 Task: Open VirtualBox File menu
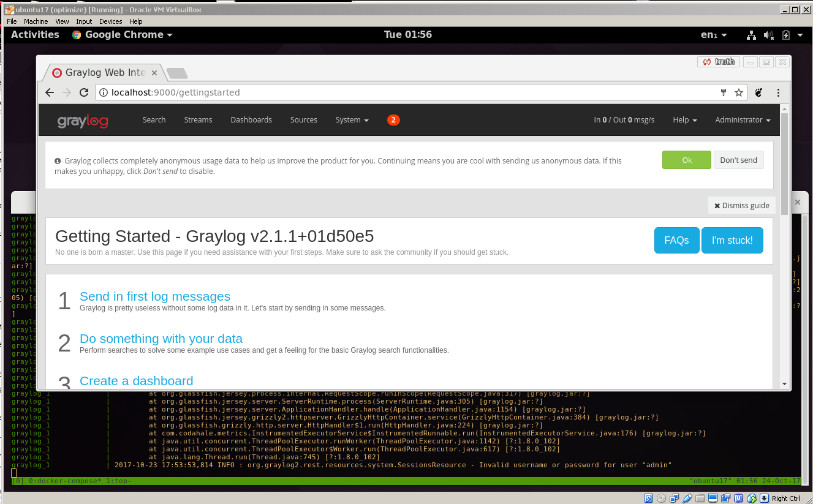(x=12, y=21)
